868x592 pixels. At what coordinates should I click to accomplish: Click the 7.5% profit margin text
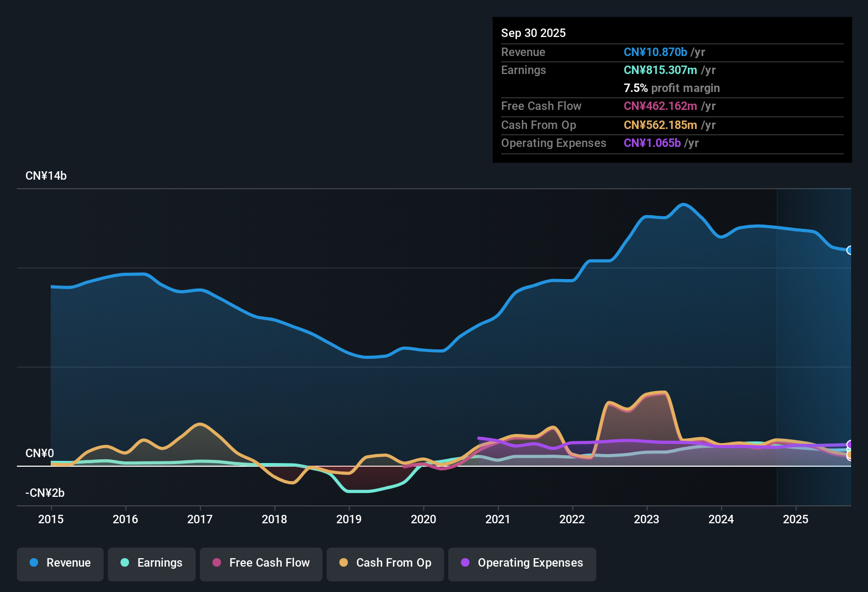click(x=671, y=88)
